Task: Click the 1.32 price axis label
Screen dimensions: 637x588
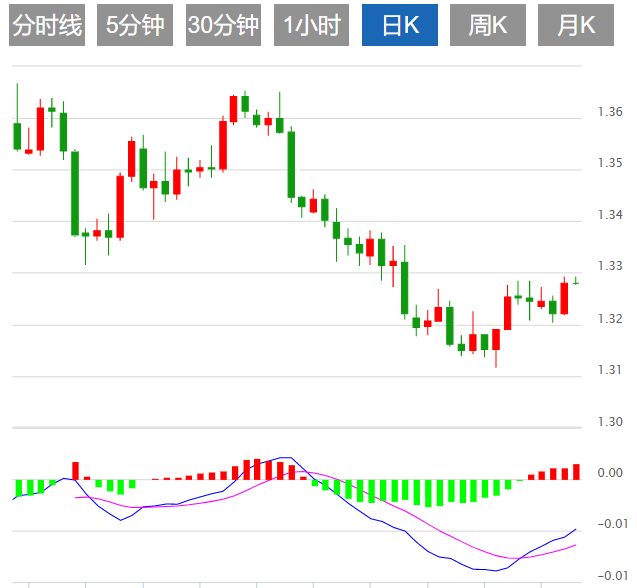Action: (x=610, y=319)
